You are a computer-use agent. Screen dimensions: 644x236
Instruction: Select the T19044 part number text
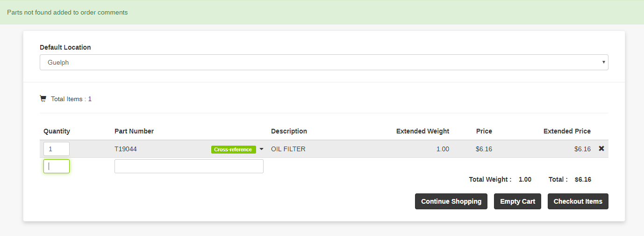click(x=126, y=149)
